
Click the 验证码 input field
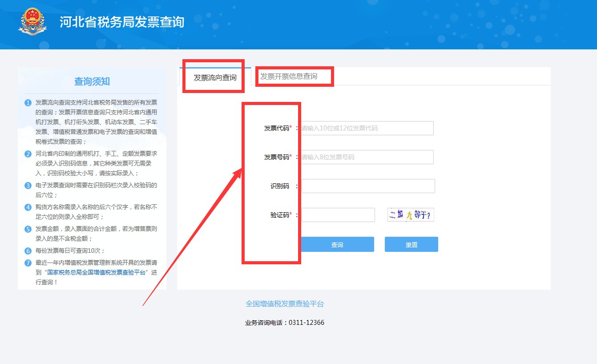coord(338,214)
